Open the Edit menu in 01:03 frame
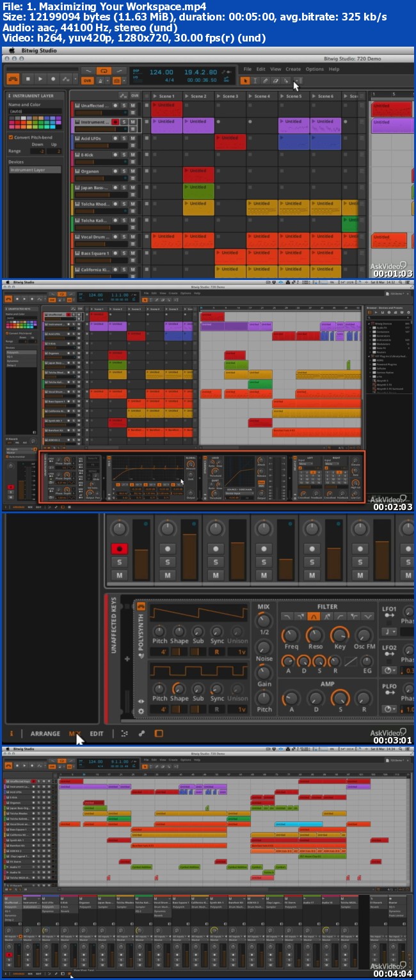Screen dimensions: 416x980 (260, 69)
